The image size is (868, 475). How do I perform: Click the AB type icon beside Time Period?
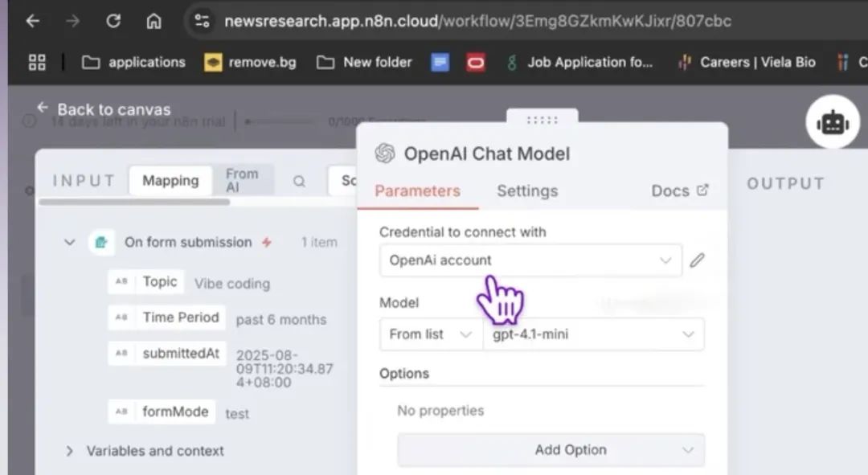click(121, 317)
